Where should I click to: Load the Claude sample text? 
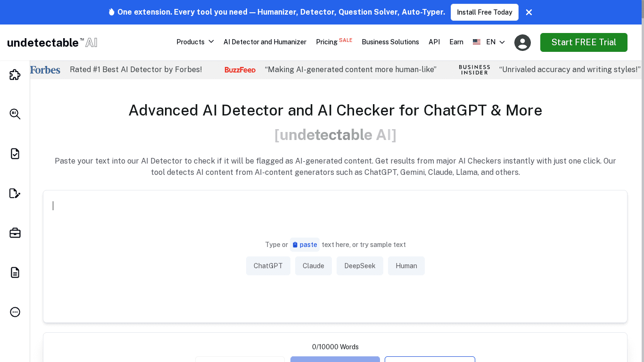click(x=314, y=266)
